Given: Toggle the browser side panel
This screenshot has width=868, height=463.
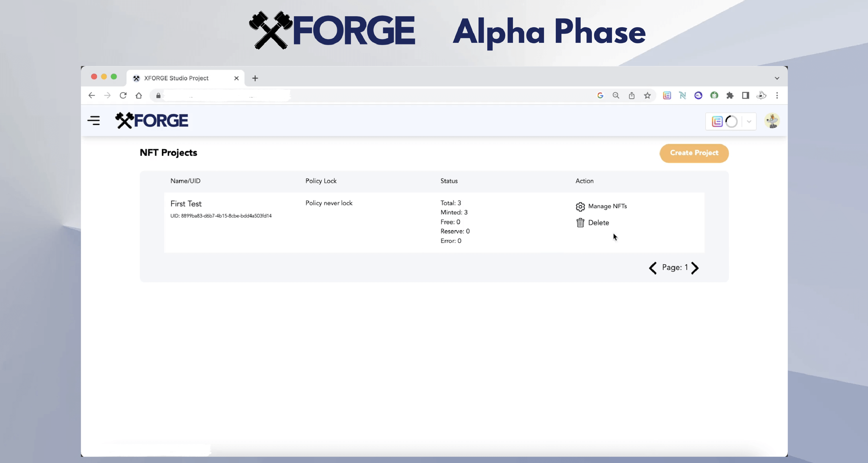Looking at the screenshot, I should (746, 96).
